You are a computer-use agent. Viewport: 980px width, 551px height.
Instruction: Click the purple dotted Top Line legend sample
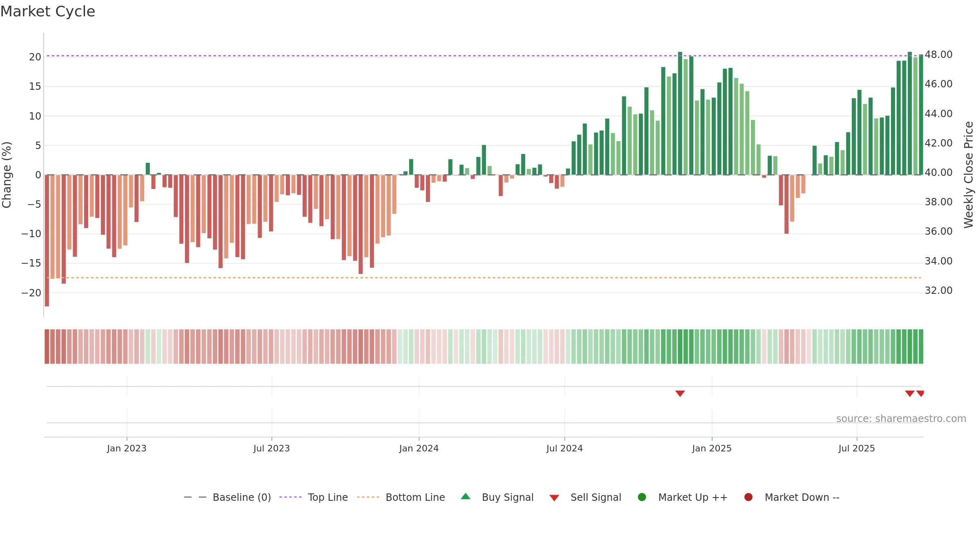(290, 497)
